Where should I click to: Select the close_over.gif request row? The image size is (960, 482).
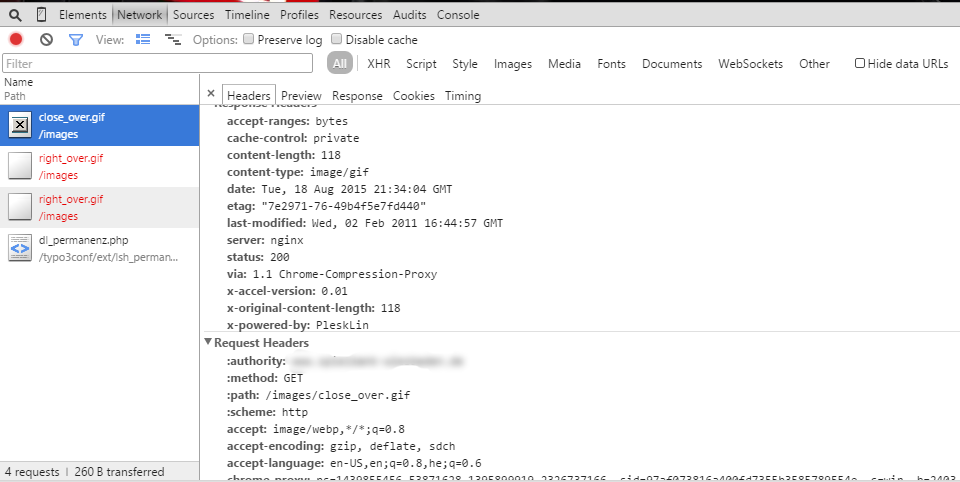click(99, 125)
